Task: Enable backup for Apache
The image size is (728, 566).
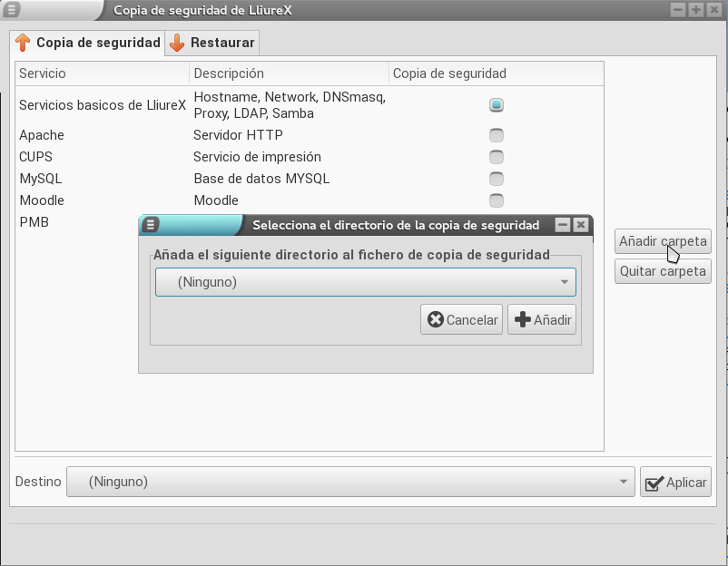Action: tap(497, 135)
